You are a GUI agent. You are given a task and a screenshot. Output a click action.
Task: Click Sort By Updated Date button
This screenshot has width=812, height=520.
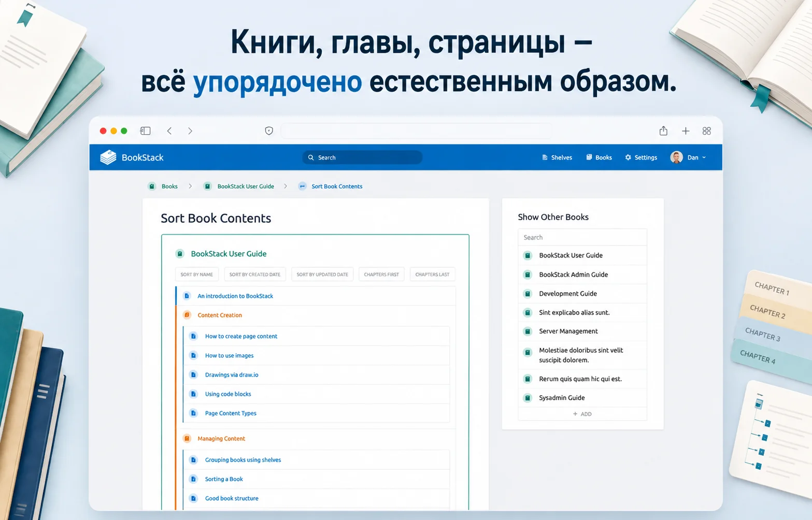322,275
